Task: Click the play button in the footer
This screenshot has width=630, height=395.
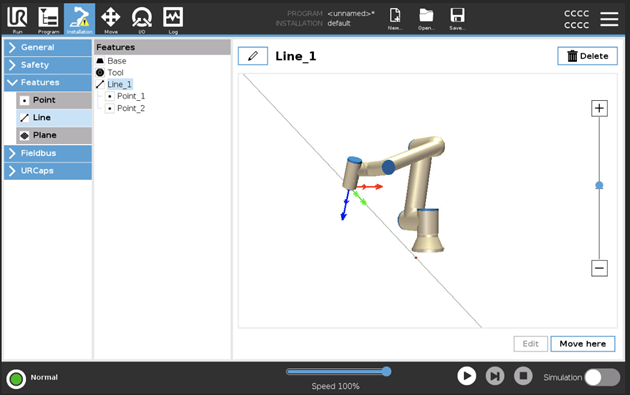Action: [x=466, y=376]
